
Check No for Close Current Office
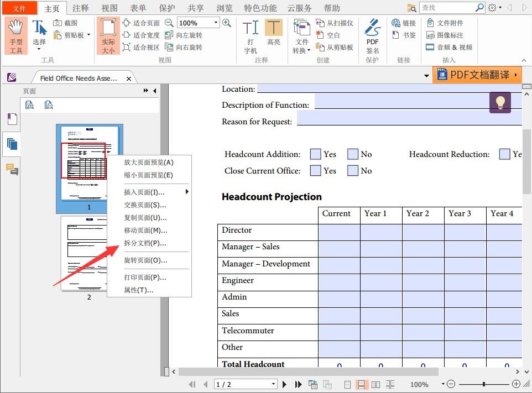(x=353, y=171)
